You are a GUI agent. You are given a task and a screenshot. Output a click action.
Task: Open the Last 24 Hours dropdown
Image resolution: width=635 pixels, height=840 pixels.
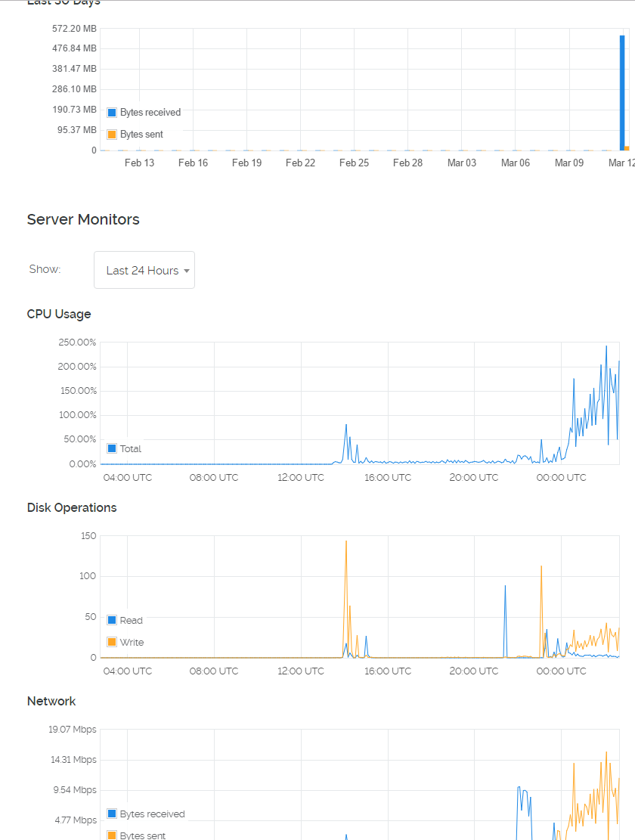point(144,270)
